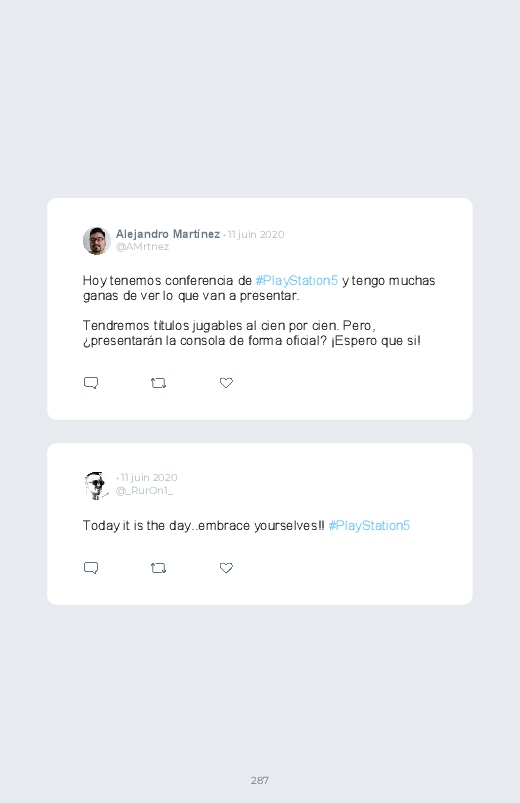Click second tweet's 11 juin 2020 date
Viewport: 520px width, 803px height.
149,477
